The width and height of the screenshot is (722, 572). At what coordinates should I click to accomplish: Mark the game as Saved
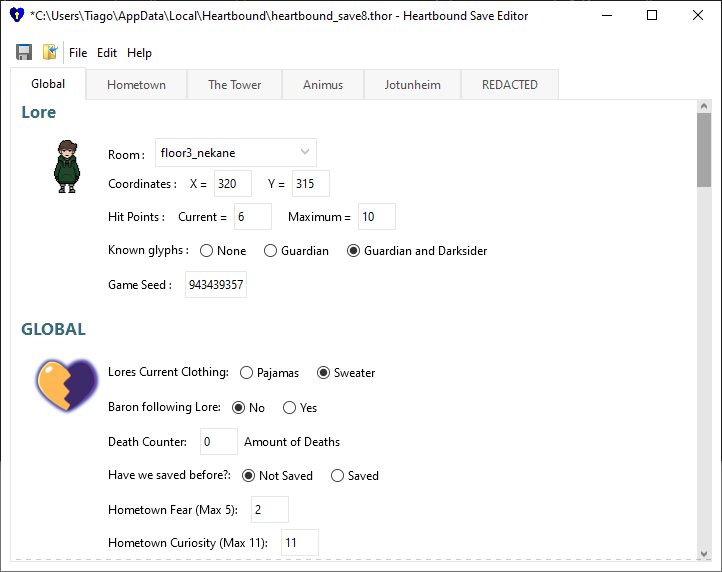pyautogui.click(x=338, y=476)
